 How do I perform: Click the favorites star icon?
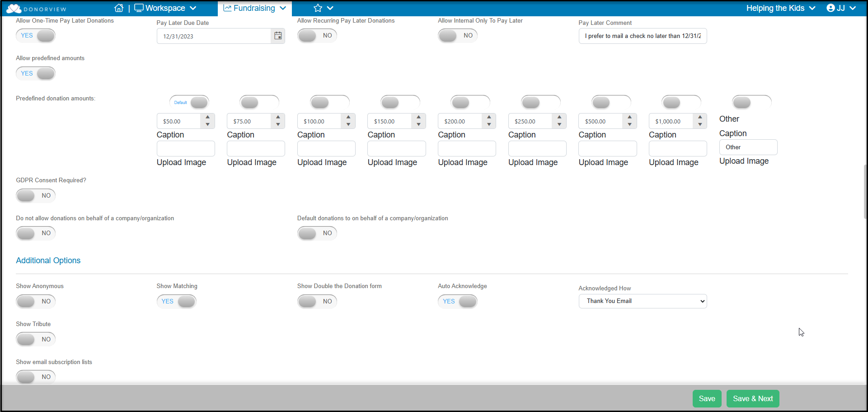[318, 8]
